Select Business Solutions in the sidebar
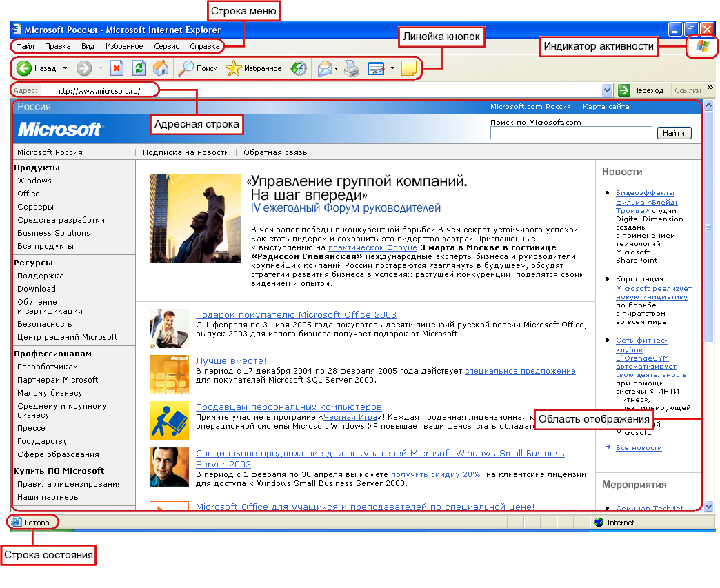The image size is (720, 588). (54, 233)
